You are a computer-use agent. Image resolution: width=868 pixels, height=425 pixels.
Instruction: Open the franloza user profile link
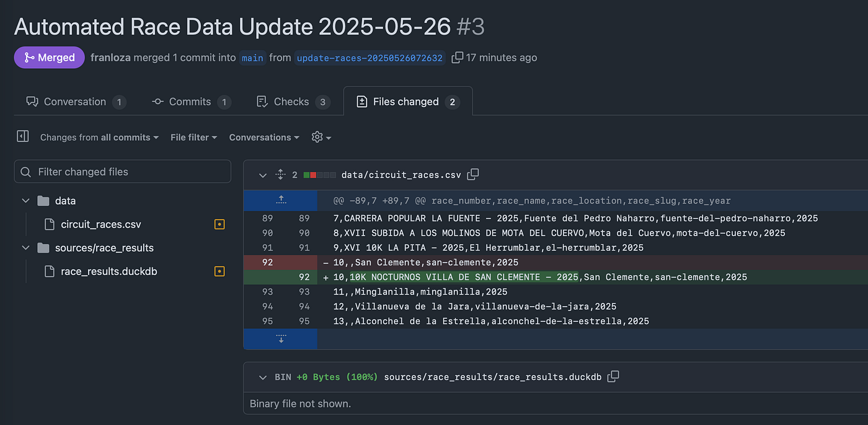(110, 58)
